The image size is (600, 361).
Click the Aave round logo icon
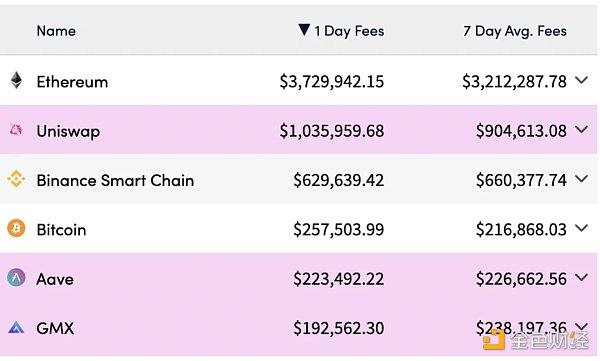[x=16, y=278]
